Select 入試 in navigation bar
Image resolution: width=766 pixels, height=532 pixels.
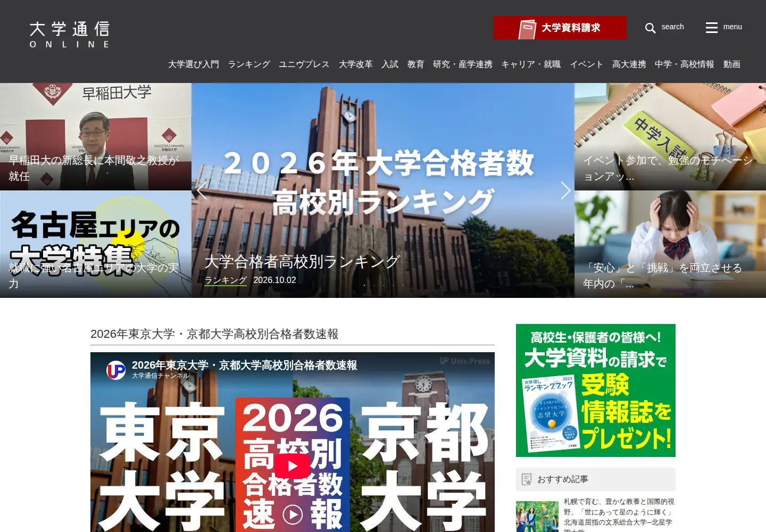(390, 64)
